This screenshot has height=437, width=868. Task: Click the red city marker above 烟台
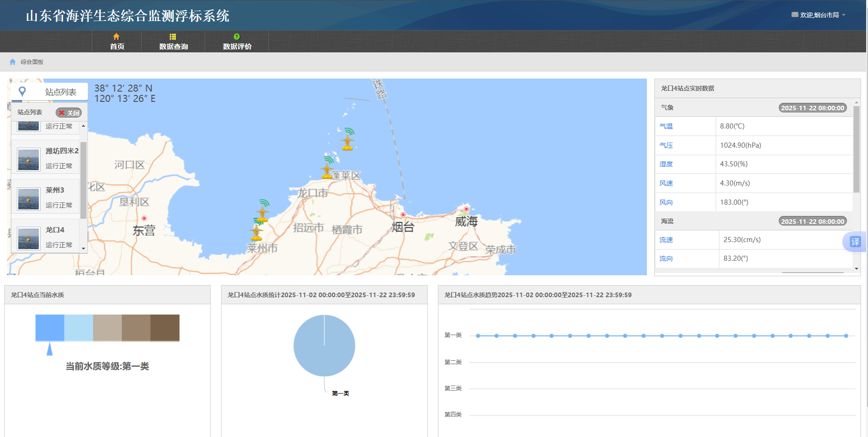[x=403, y=215]
